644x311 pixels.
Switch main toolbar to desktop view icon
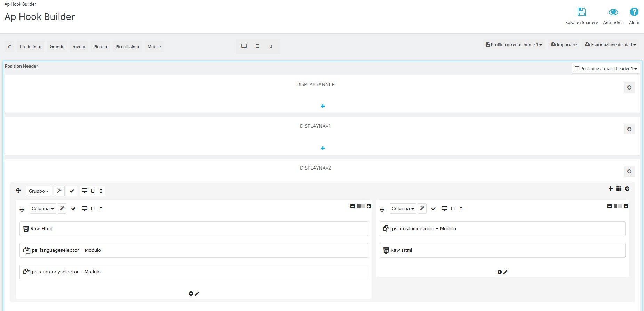(244, 46)
